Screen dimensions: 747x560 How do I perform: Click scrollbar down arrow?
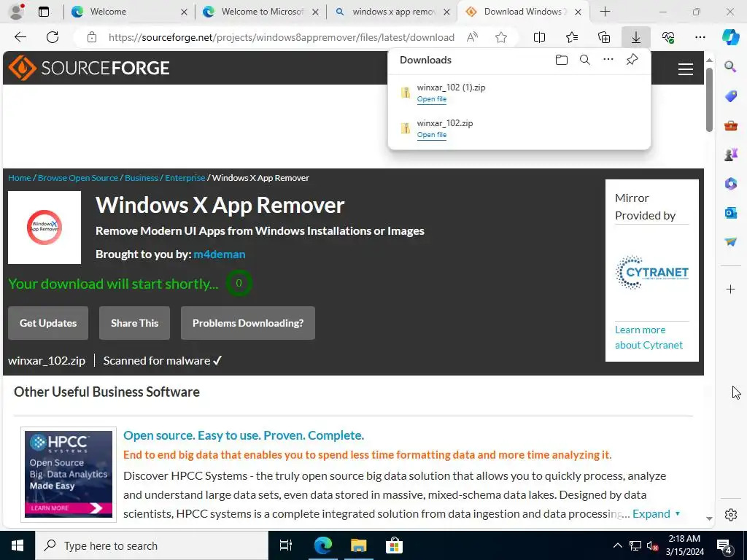pos(709,518)
